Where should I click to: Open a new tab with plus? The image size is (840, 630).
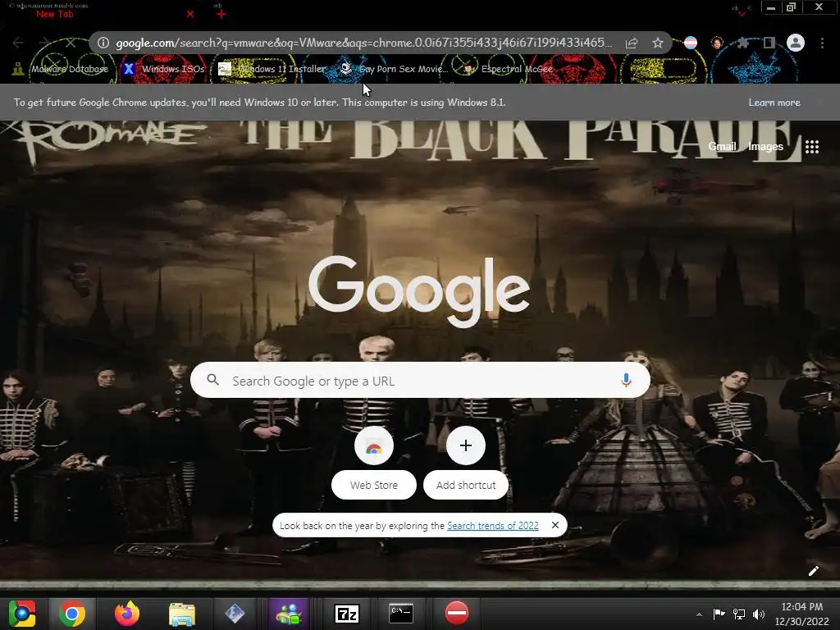221,15
